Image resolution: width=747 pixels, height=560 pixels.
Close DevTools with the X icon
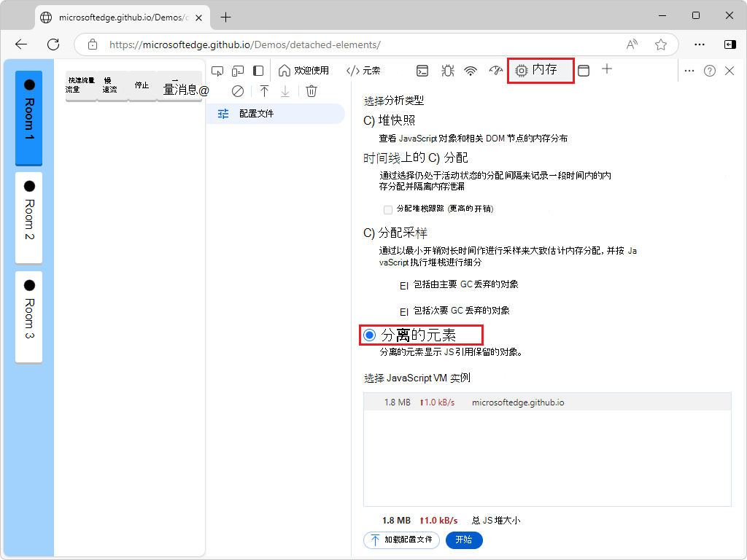pyautogui.click(x=729, y=71)
